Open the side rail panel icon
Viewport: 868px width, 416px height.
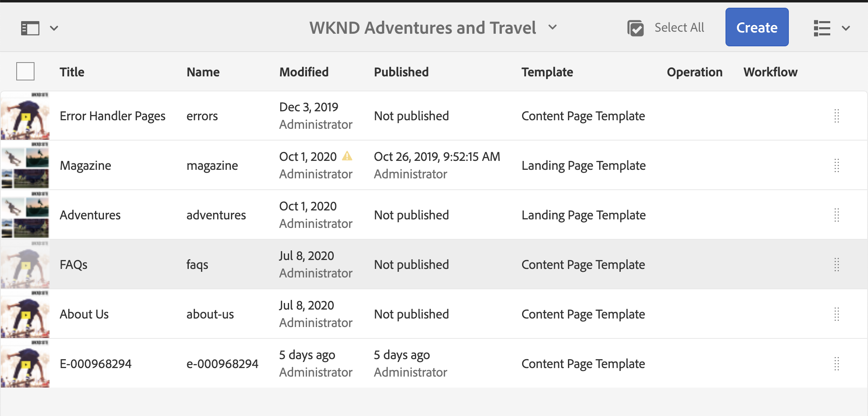point(30,28)
